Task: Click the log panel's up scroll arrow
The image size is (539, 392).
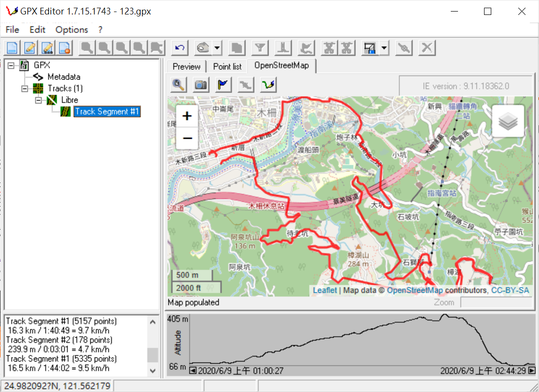Action: point(153,322)
